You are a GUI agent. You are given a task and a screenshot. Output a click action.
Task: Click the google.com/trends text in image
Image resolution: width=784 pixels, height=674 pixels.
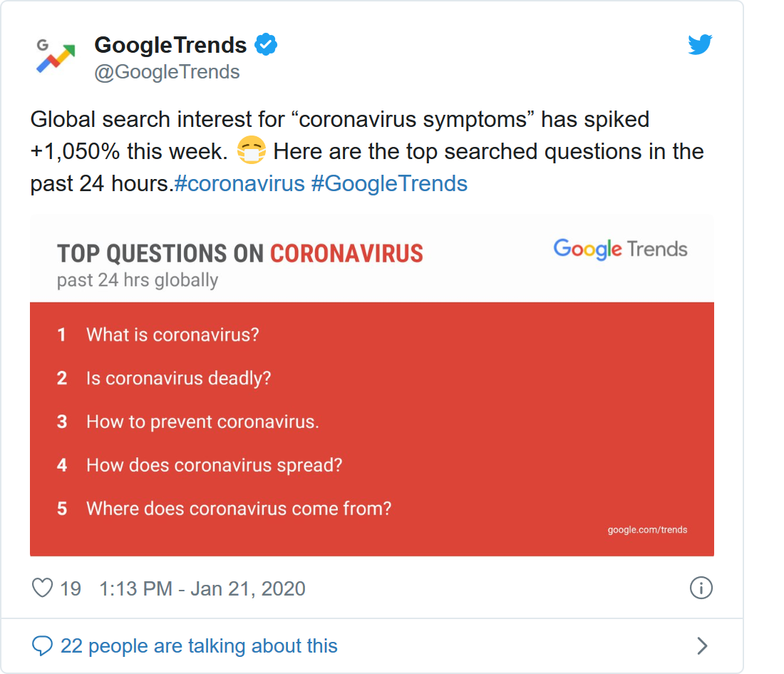647,530
